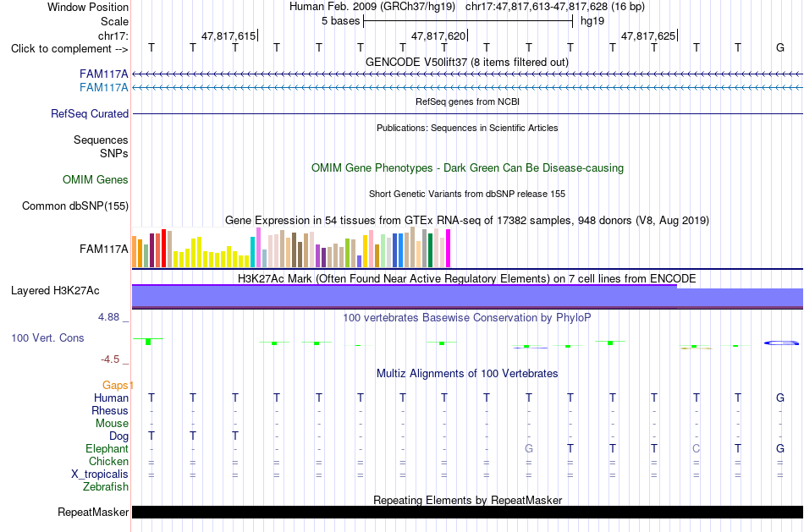Click 'Short Genetic Variants from dbSNP' title
Screen dimensions: 804x532
click(467, 194)
